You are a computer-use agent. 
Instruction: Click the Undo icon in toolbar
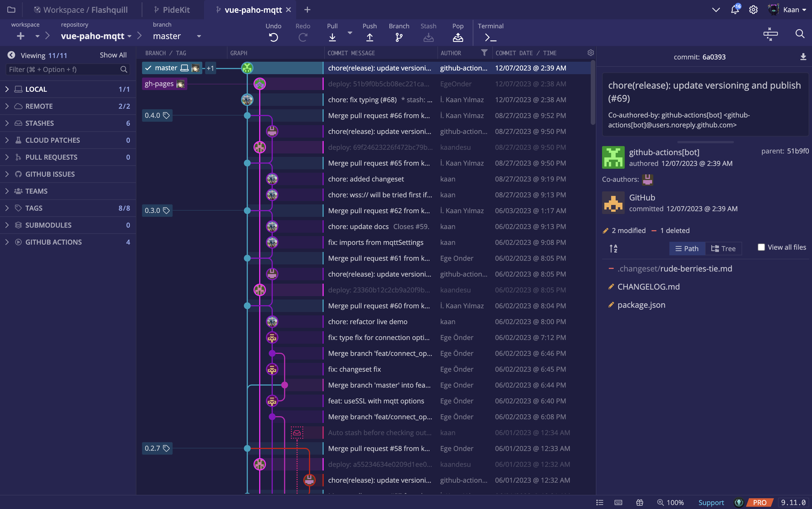[x=273, y=37]
